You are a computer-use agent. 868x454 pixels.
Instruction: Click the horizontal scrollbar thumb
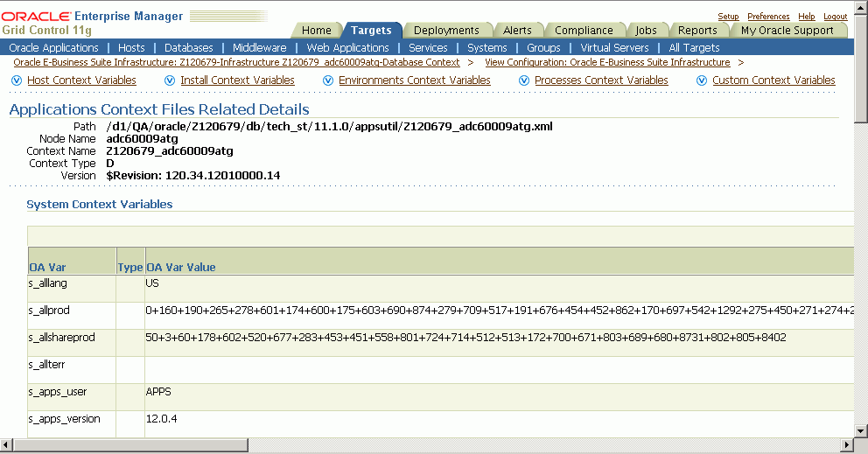[130, 444]
